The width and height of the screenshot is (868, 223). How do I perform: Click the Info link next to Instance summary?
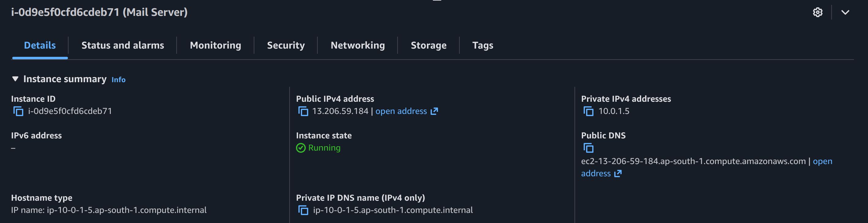[x=118, y=79]
